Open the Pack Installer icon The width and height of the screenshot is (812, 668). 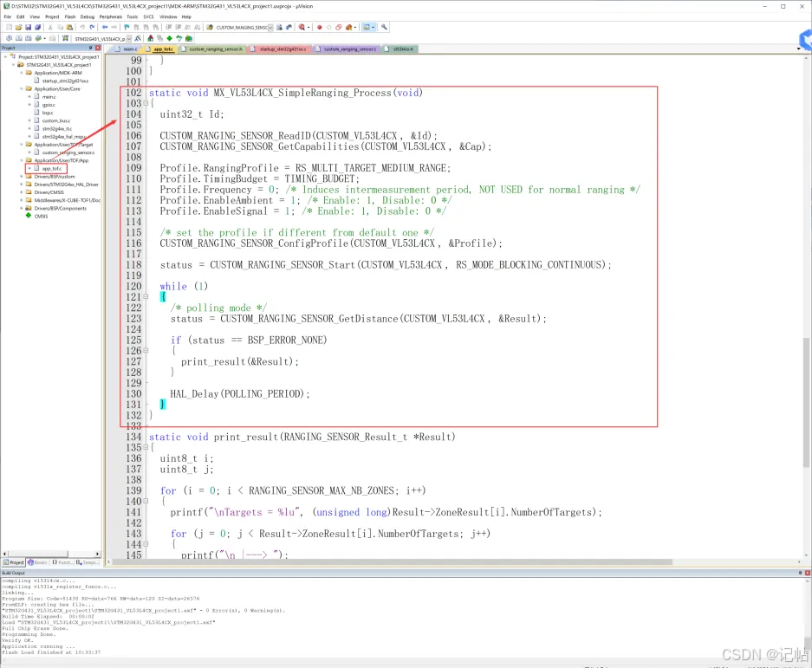tap(189, 38)
